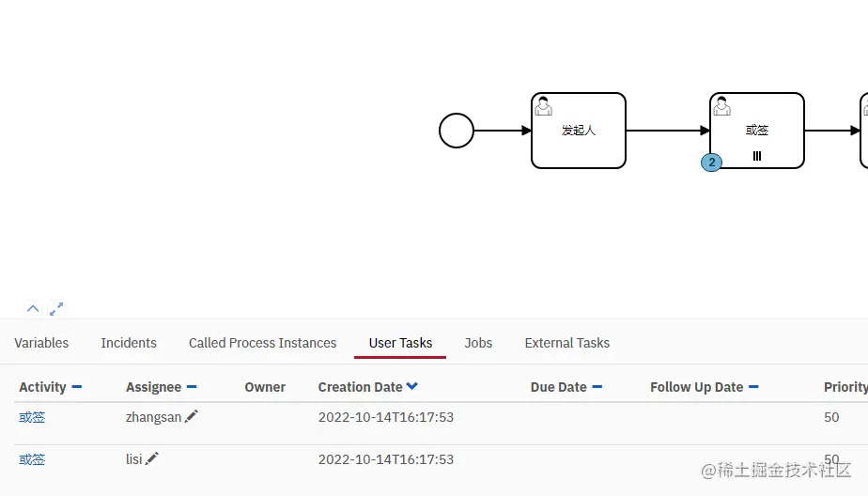Toggle sort on Due Date column
This screenshot has height=496, width=868.
pyautogui.click(x=597, y=387)
